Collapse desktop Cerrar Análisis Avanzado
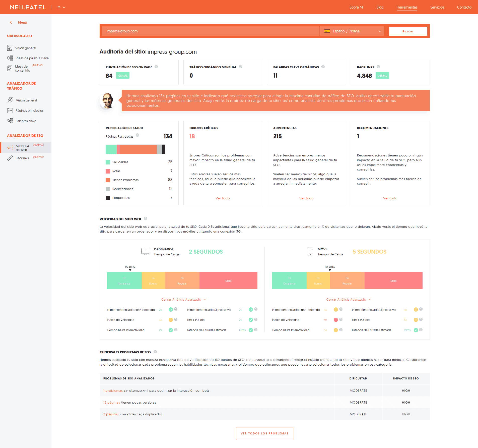The height and width of the screenshot is (448, 478). [x=183, y=299]
